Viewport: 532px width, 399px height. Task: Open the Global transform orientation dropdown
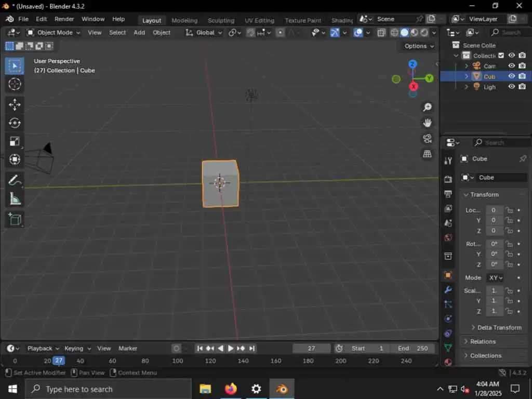coord(204,33)
